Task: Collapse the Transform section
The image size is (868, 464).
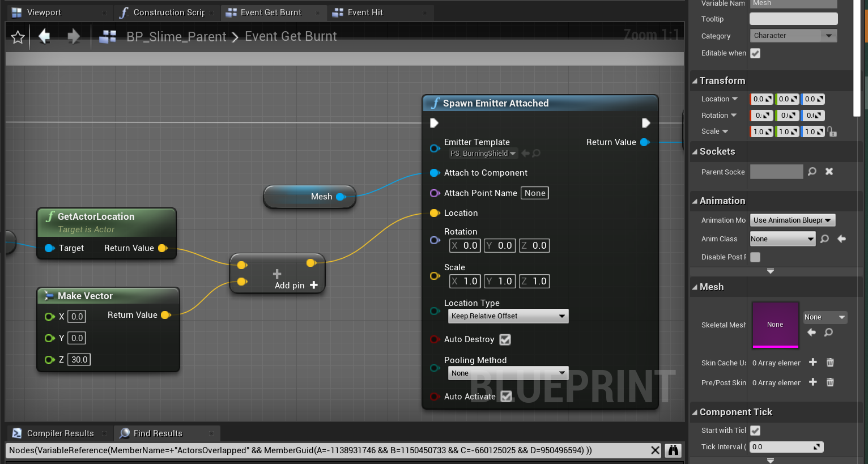Action: (x=695, y=81)
